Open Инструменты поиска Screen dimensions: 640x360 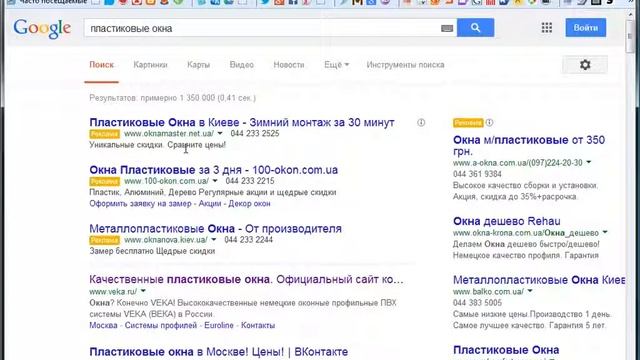pos(405,65)
